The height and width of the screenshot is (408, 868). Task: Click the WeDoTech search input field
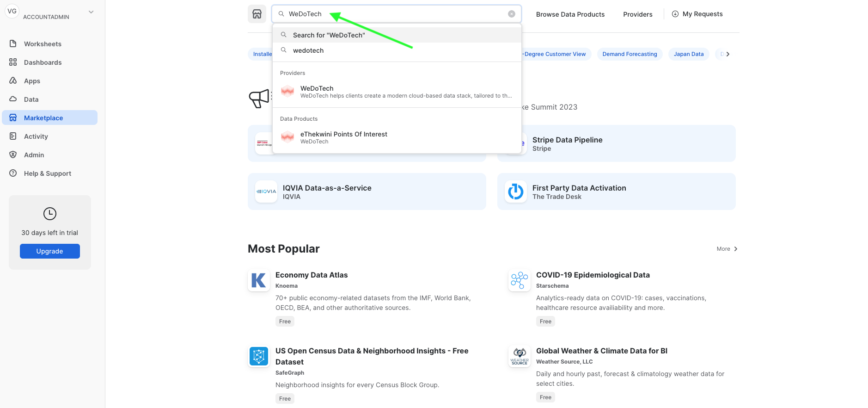pos(397,14)
